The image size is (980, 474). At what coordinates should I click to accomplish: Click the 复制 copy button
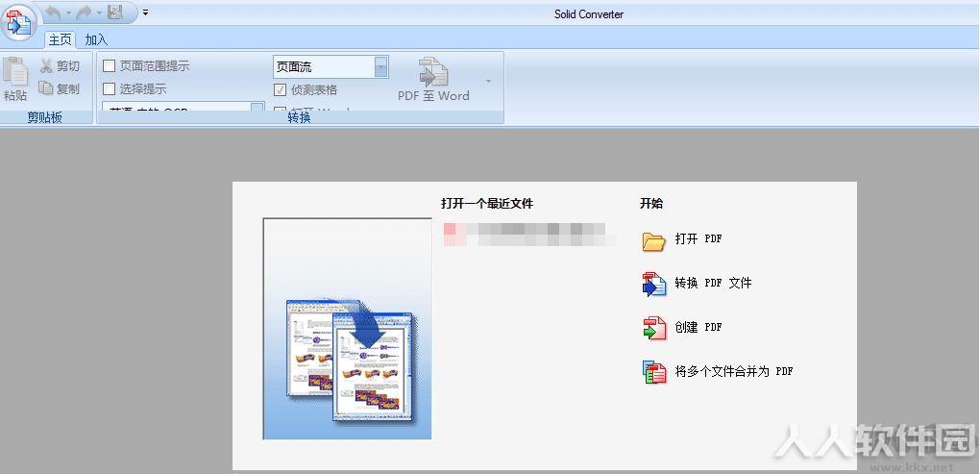60,88
